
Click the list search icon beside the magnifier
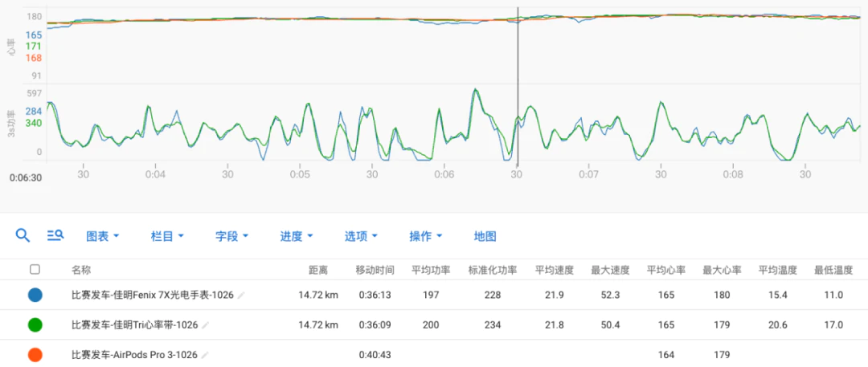point(55,235)
